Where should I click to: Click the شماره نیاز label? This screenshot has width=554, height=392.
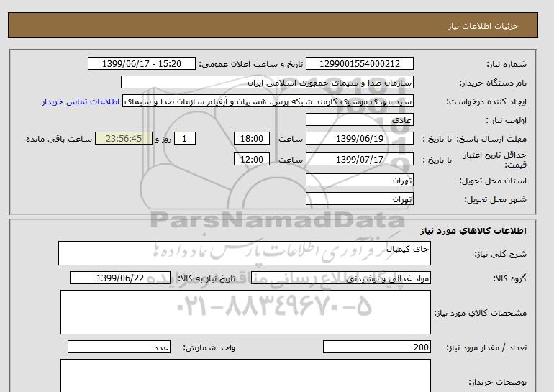(507, 64)
